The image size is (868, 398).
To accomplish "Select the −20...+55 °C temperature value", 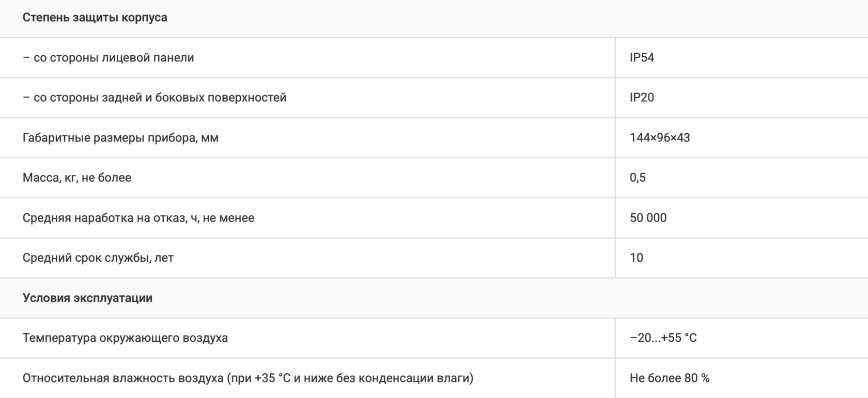I will 663,338.
